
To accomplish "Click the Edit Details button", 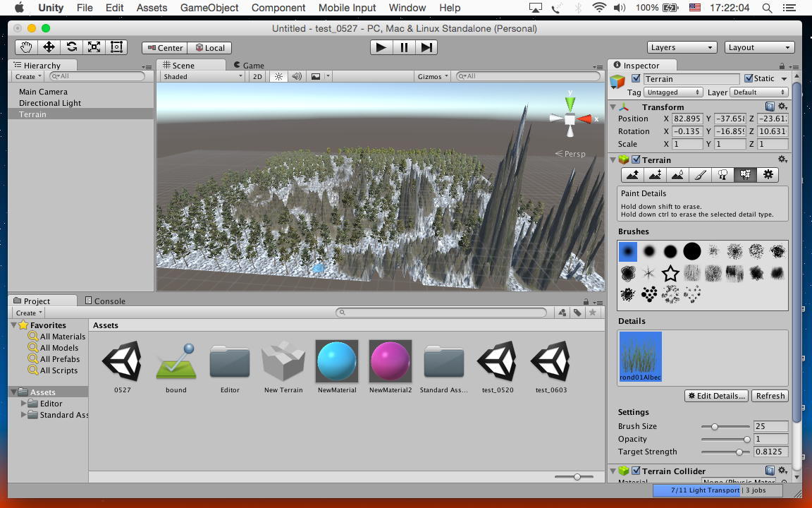I will coord(716,396).
